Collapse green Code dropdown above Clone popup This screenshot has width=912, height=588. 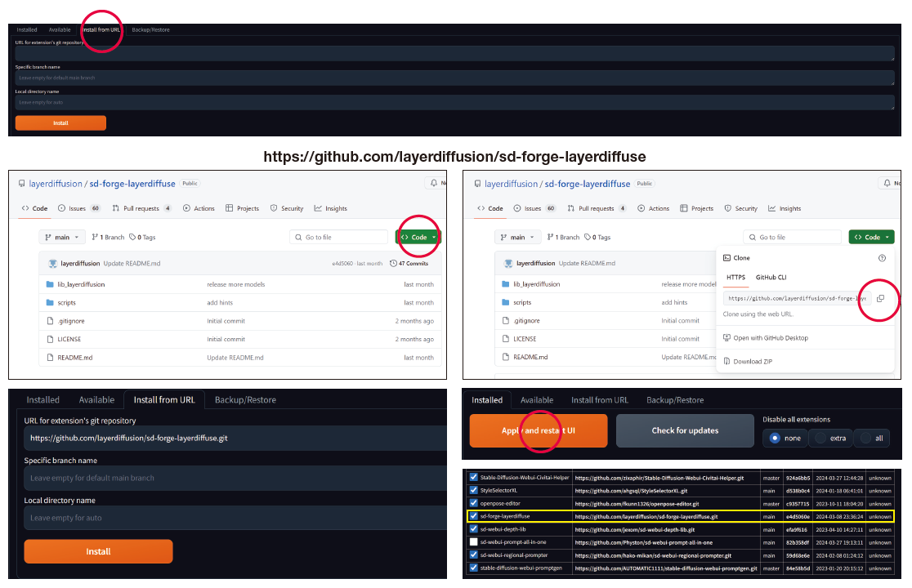pos(871,237)
